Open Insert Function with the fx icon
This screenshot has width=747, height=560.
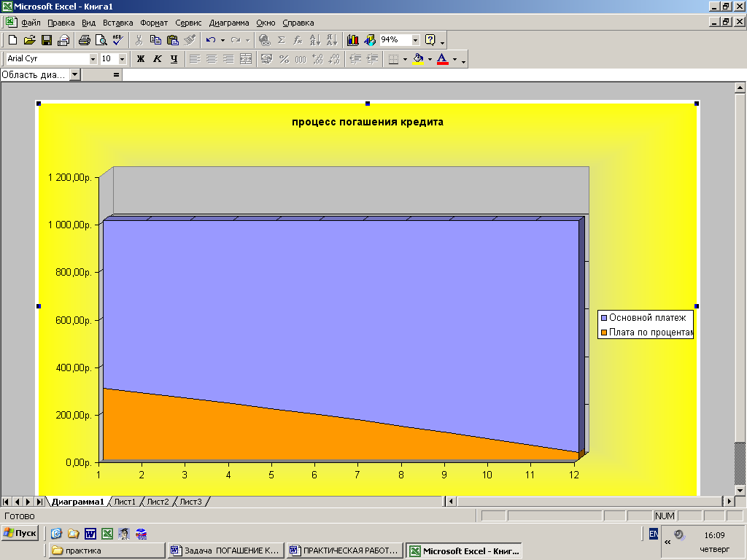coord(298,41)
